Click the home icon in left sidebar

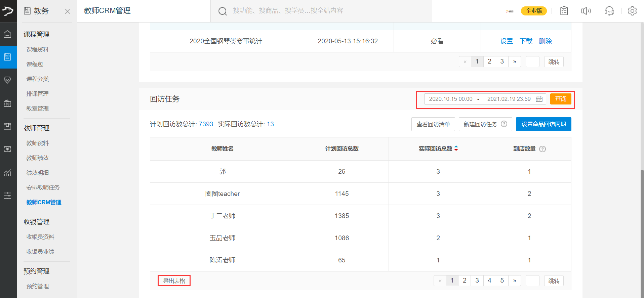click(x=7, y=34)
